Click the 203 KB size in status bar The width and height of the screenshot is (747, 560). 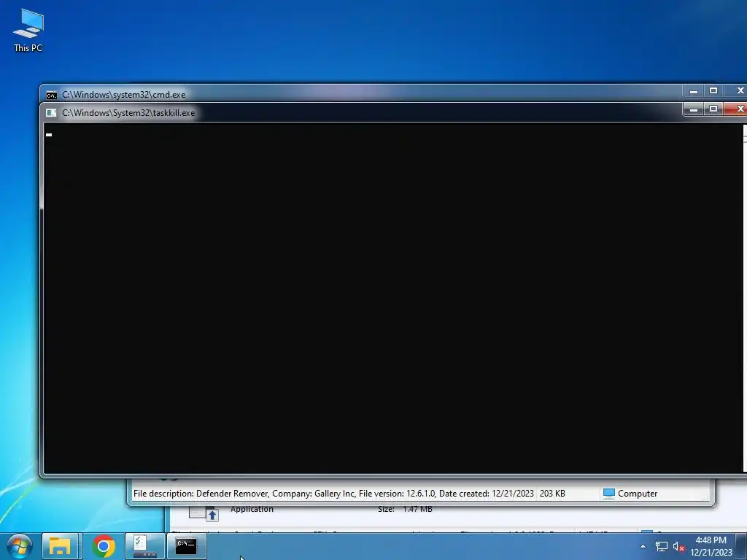point(552,494)
